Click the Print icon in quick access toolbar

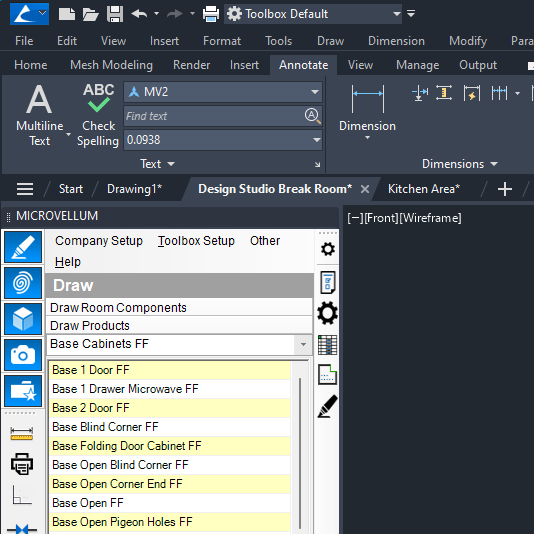click(211, 14)
